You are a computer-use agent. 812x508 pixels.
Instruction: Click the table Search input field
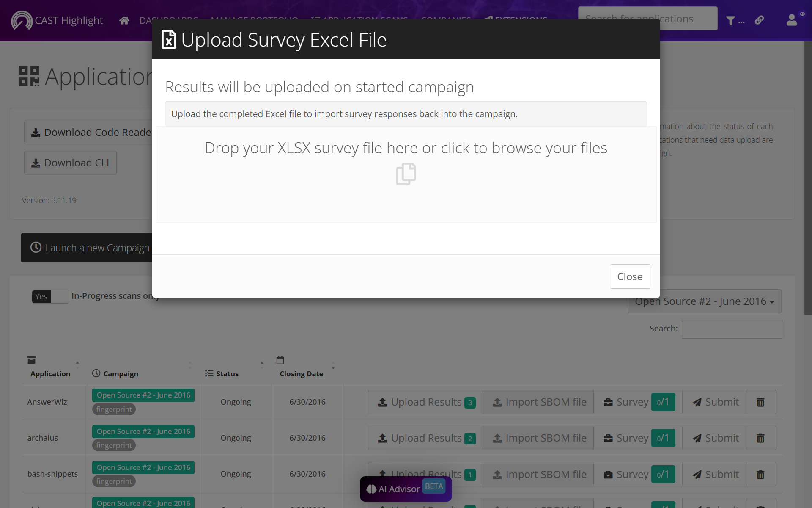coord(732,329)
